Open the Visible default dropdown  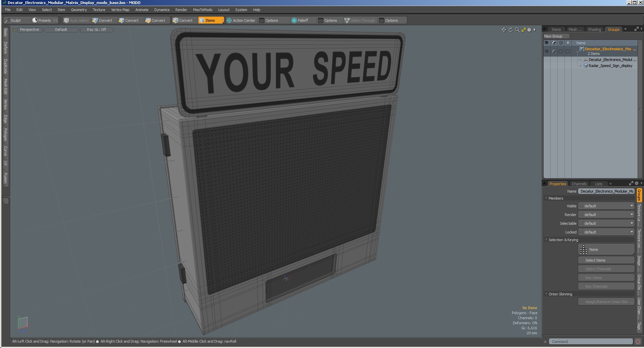[609, 206]
